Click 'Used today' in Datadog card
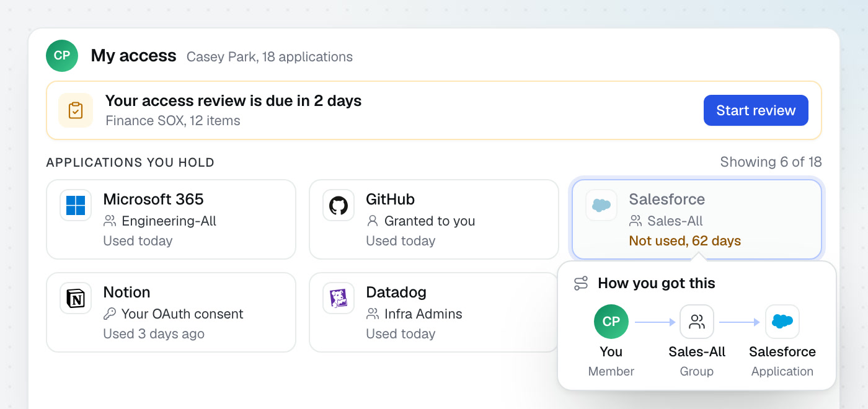Screen dimensions: 868x409 click(401, 333)
